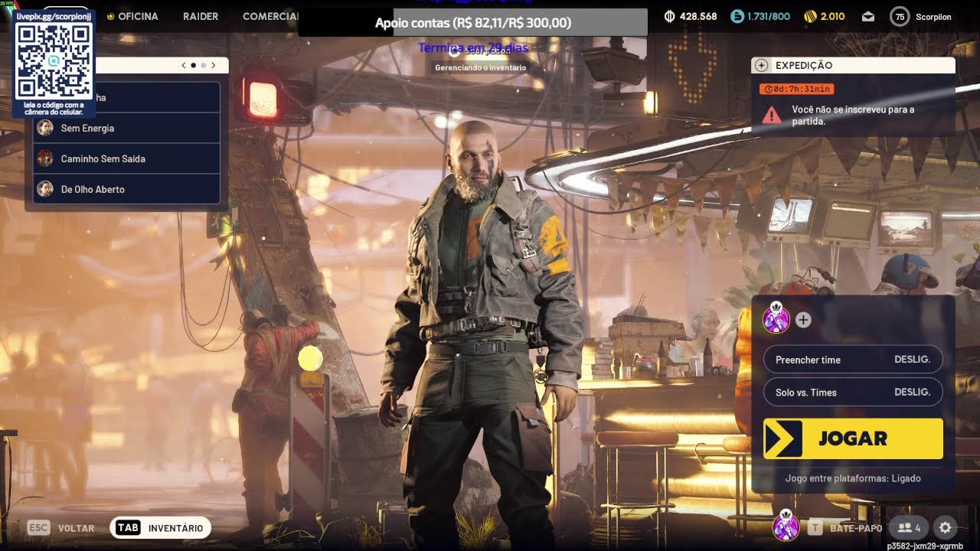The image size is (980, 551).
Task: Click the 428.568 coin balance
Action: click(698, 16)
